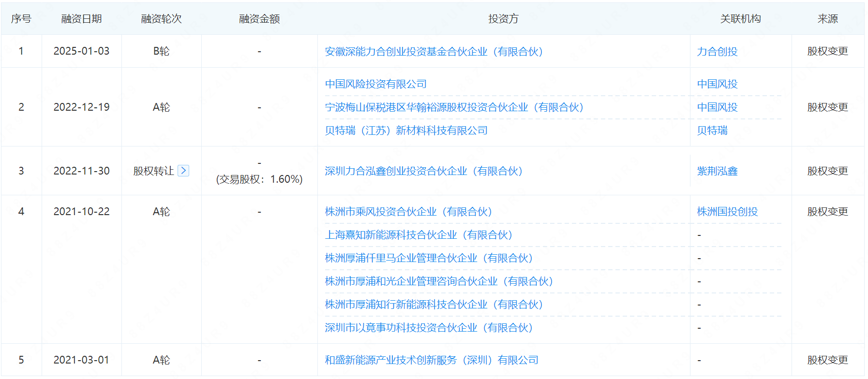Open investor 安徽深能力合创业投资基金合伙企业

[434, 52]
